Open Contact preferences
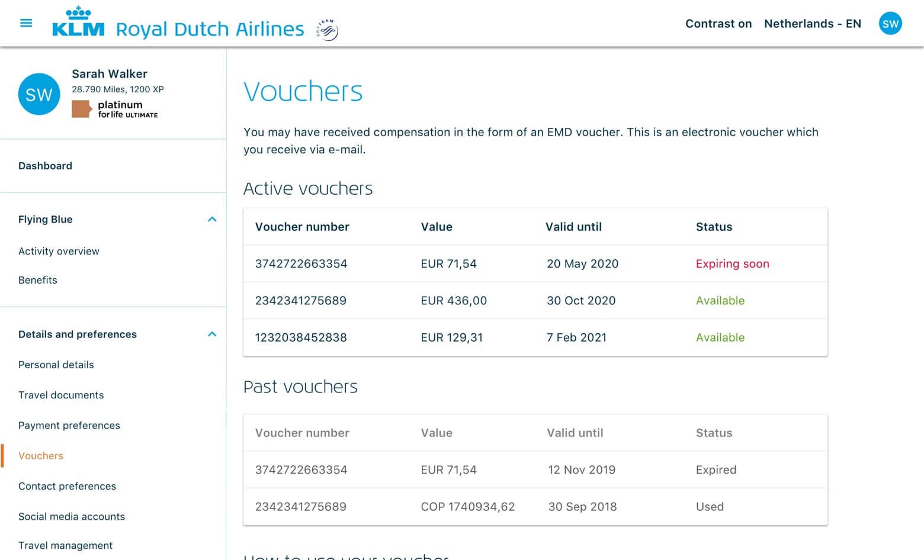 pyautogui.click(x=67, y=486)
